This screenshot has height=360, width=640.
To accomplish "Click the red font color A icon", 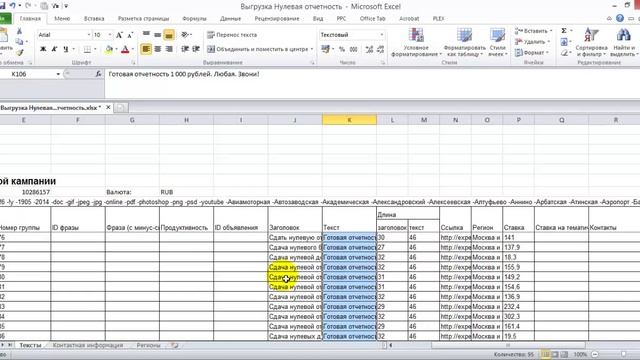I will point(125,49).
